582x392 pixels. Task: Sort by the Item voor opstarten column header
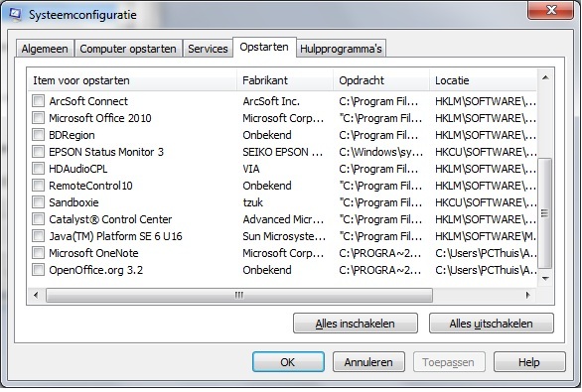tap(132, 80)
